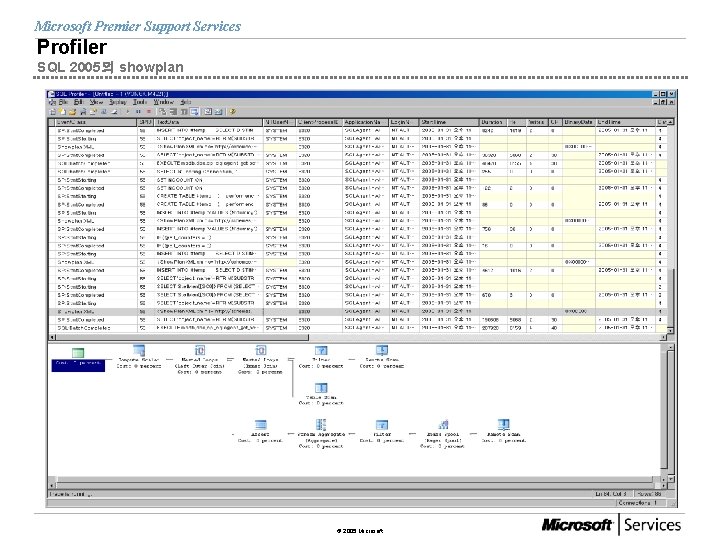Click the StartTime column header
The image size is (720, 540).
[x=450, y=122]
